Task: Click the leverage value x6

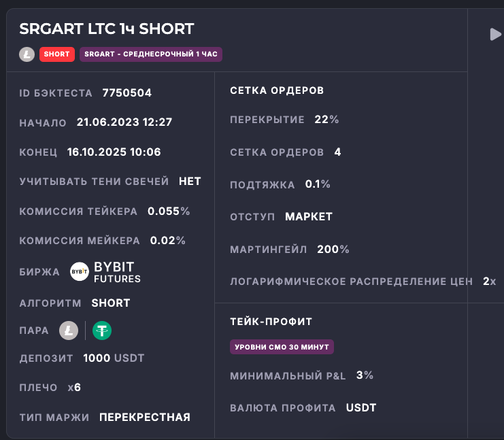Action: click(74, 388)
